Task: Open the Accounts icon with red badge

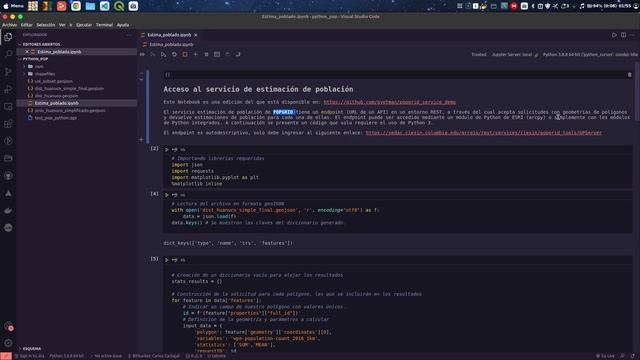Action: (x=8, y=326)
